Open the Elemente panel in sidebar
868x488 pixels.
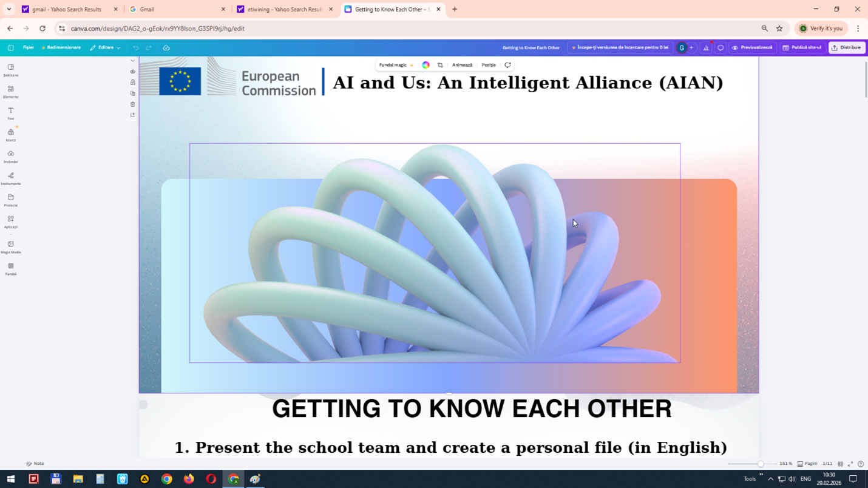(11, 92)
